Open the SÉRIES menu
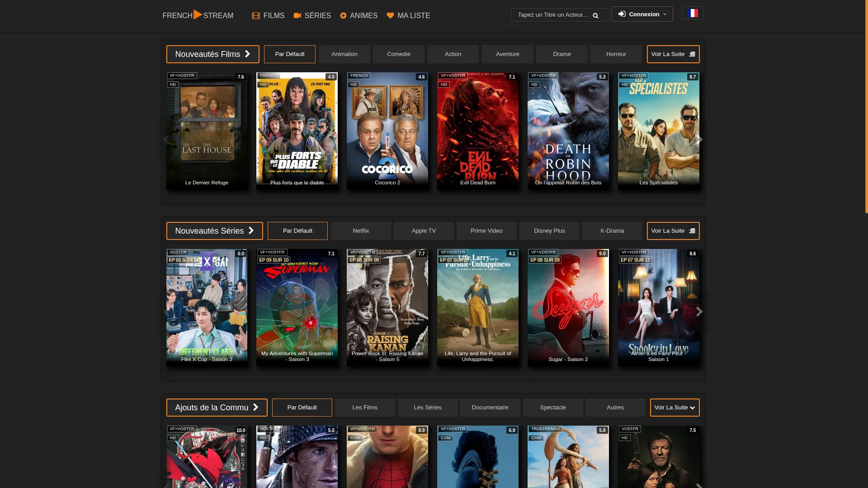Image resolution: width=868 pixels, height=488 pixels. [312, 15]
